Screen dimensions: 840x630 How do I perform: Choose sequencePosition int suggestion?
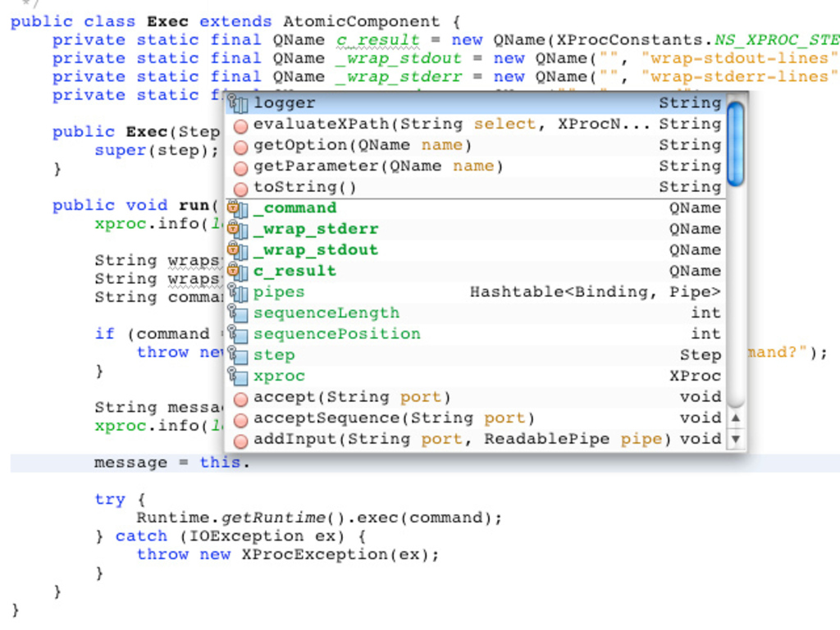475,334
